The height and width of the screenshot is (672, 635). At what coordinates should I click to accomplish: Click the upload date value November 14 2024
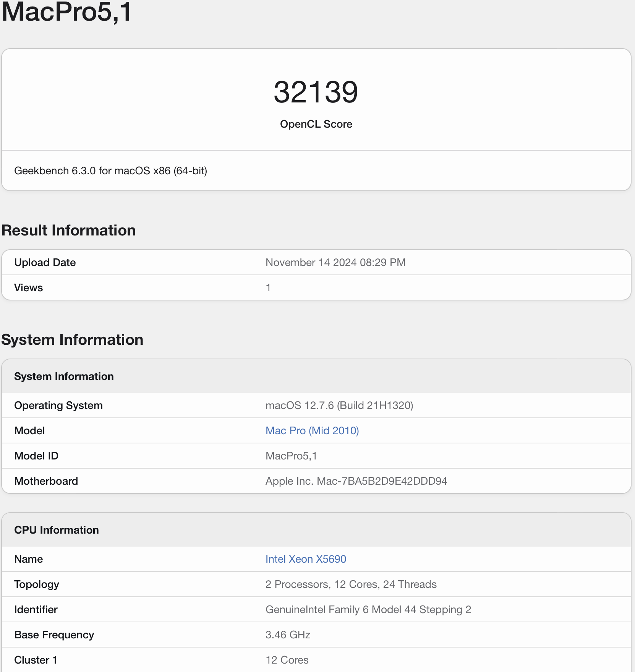click(x=335, y=262)
